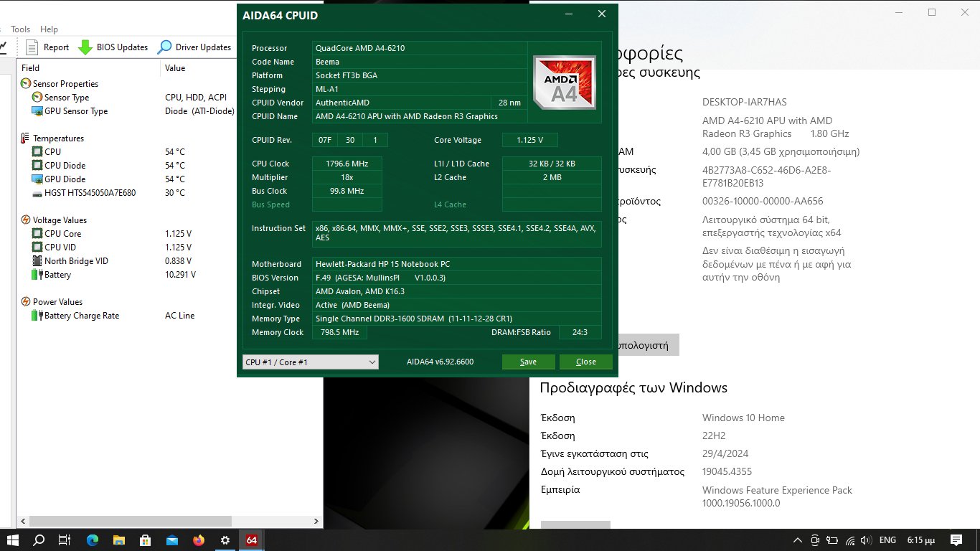Switch to Settings via taskbar gear icon

click(225, 540)
